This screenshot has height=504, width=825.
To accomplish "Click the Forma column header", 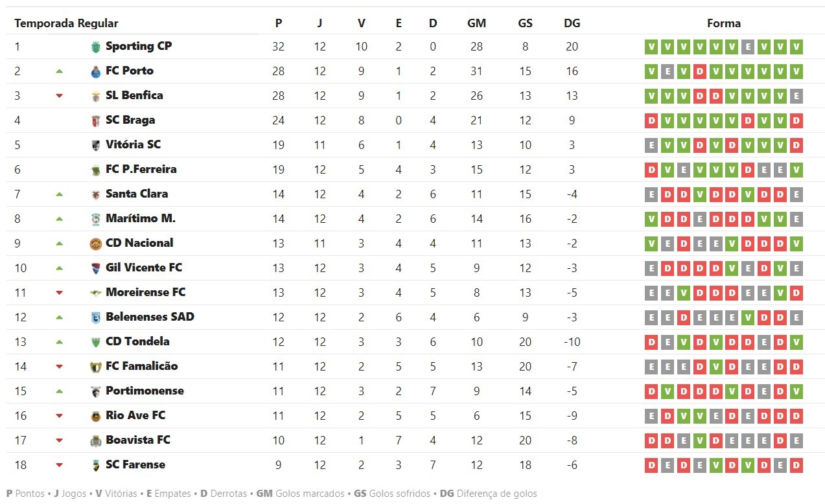I will pyautogui.click(x=723, y=23).
